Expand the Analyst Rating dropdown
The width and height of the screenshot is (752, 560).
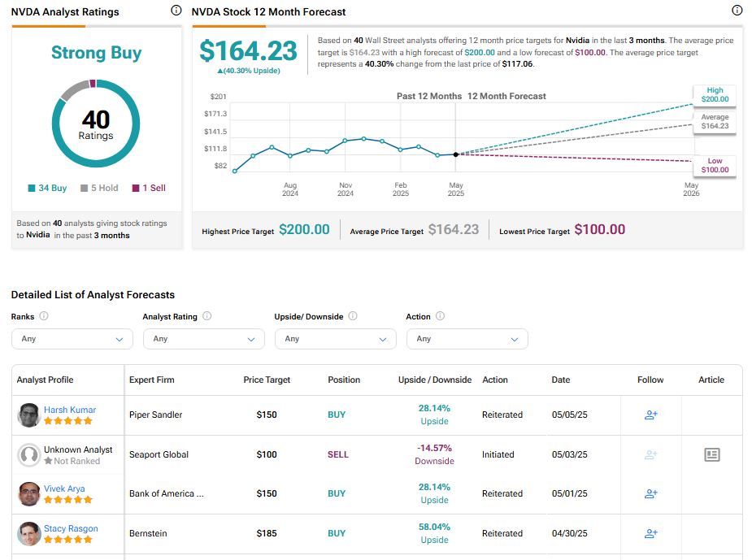[x=203, y=339]
